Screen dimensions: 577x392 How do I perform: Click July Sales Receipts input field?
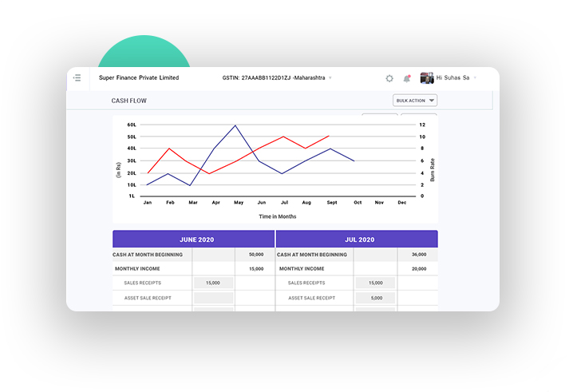pyautogui.click(x=375, y=283)
